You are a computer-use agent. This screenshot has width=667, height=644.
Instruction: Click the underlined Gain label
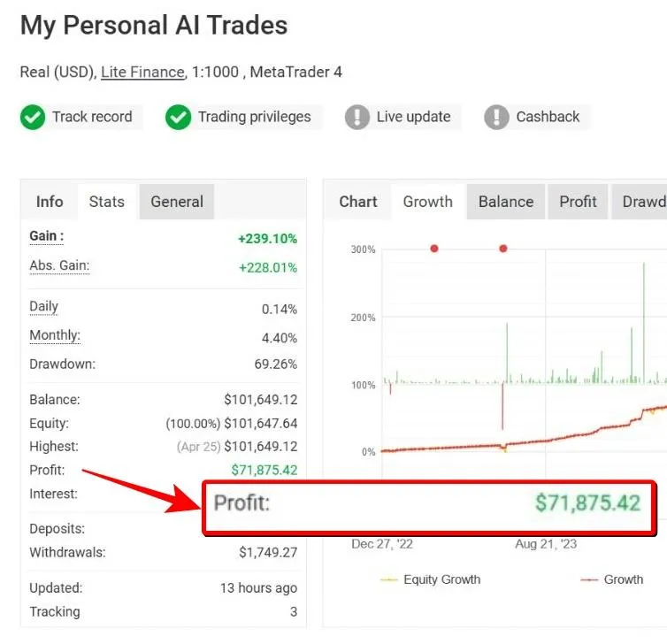46,237
